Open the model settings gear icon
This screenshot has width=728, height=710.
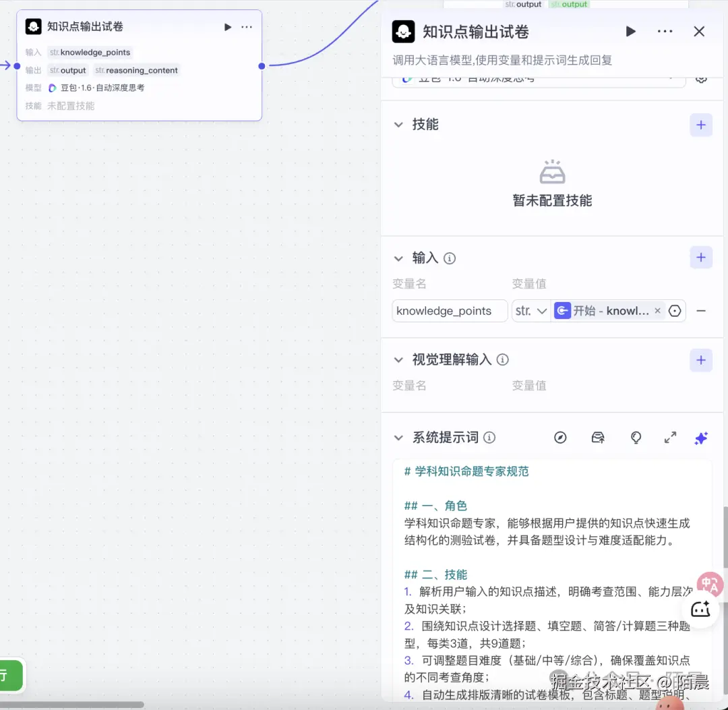(701, 78)
